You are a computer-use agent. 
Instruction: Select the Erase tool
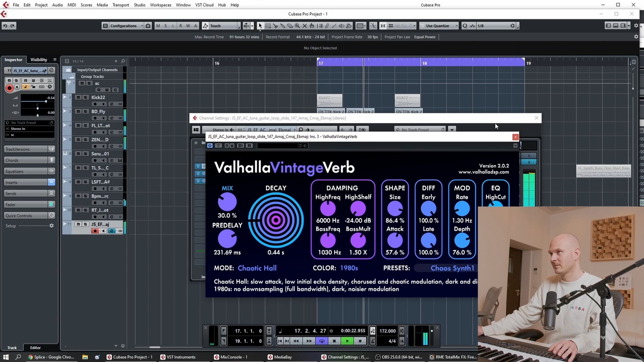point(290,26)
